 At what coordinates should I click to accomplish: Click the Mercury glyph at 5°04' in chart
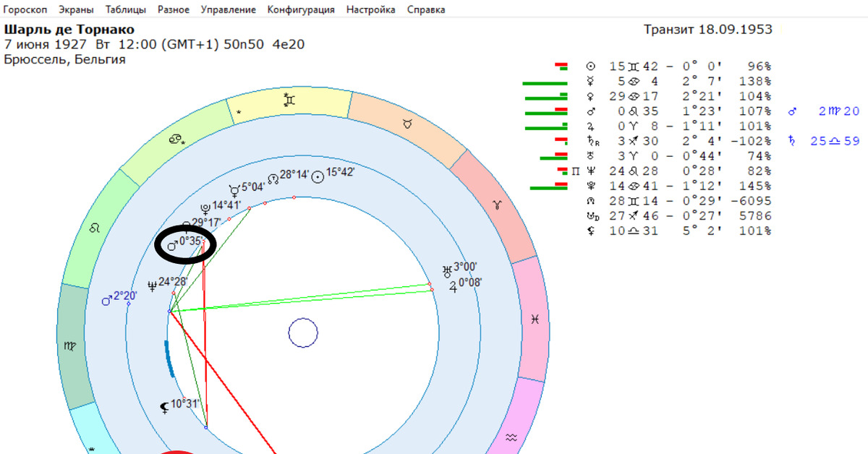[234, 189]
